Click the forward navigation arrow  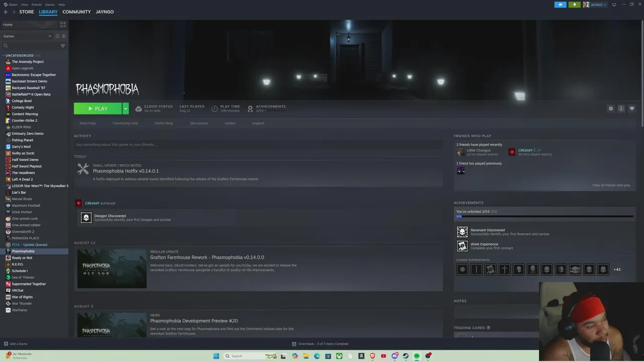pos(14,12)
